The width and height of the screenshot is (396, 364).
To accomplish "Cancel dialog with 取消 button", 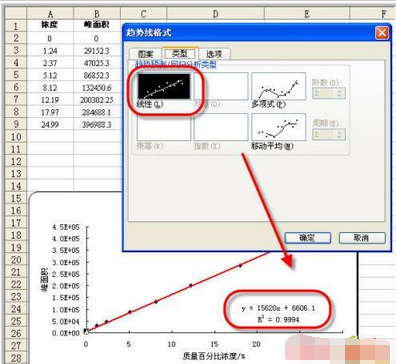I will pos(362,238).
